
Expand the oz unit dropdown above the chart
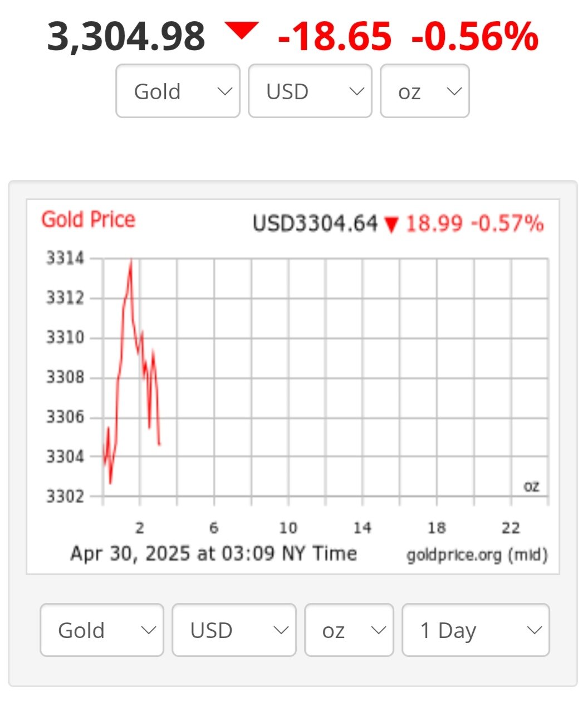[424, 91]
